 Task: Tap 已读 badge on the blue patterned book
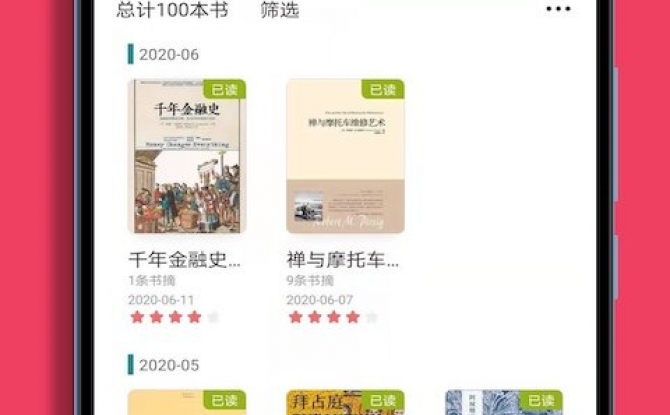point(541,400)
